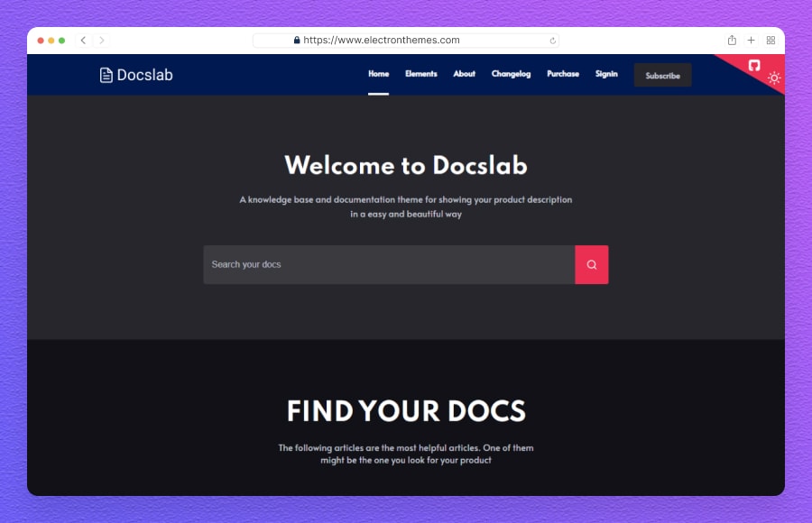Open the Purchase nav link
The height and width of the screenshot is (523, 812).
(x=563, y=74)
